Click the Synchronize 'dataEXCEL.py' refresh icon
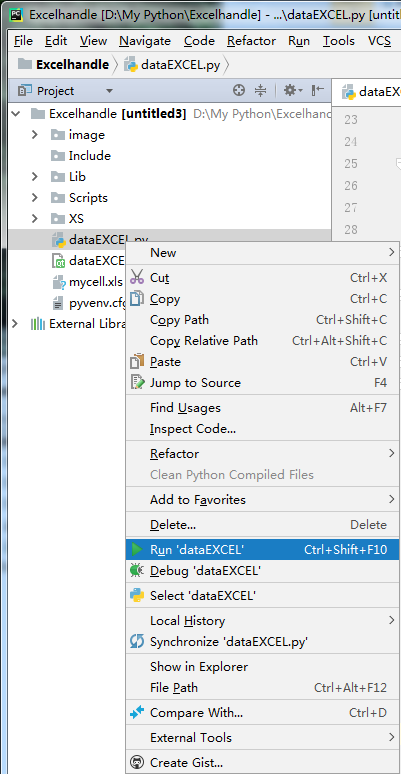The width and height of the screenshot is (401, 774). coord(136,641)
